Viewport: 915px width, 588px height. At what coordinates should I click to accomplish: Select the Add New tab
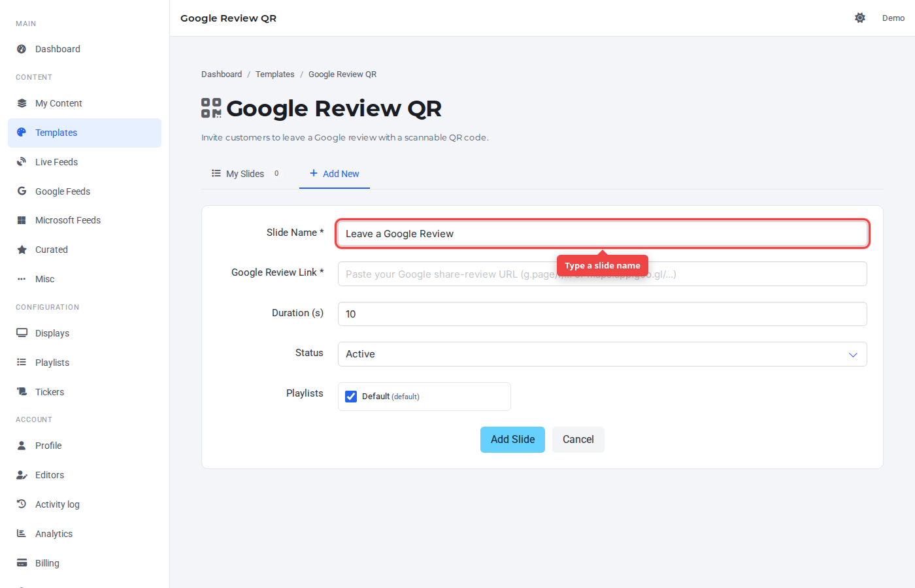(335, 174)
